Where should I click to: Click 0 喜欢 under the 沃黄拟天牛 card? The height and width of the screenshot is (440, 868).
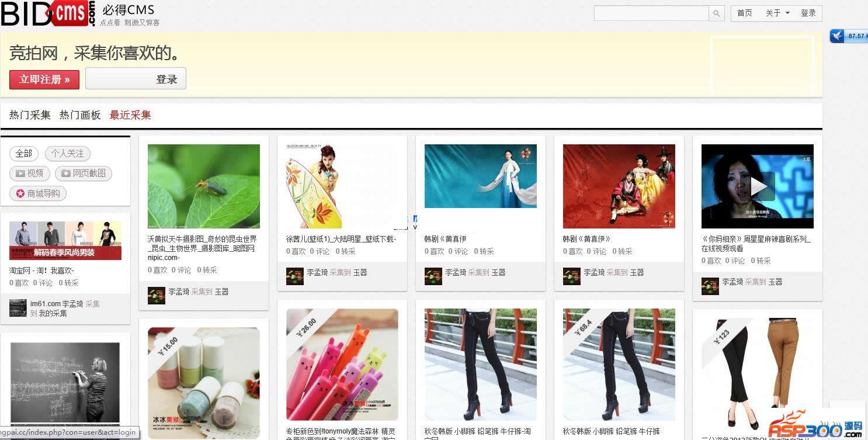tap(158, 270)
